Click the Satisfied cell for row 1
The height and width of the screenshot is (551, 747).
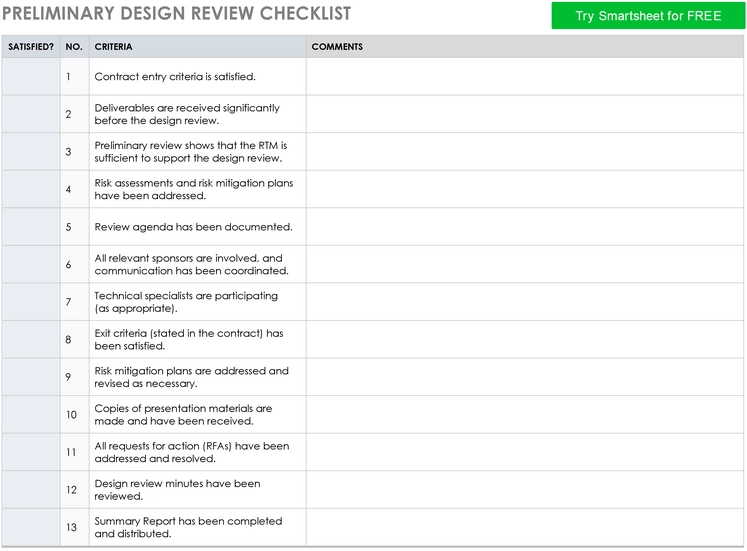click(x=31, y=77)
